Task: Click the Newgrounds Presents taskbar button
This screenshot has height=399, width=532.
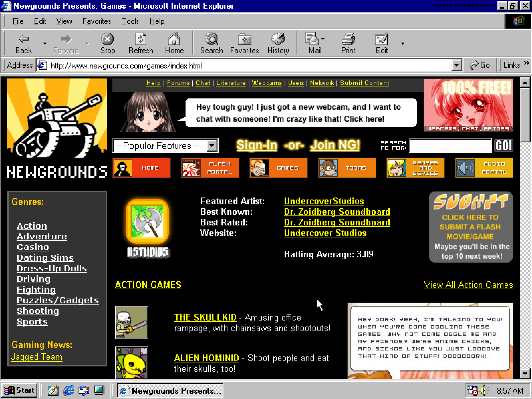Action: pos(170,390)
